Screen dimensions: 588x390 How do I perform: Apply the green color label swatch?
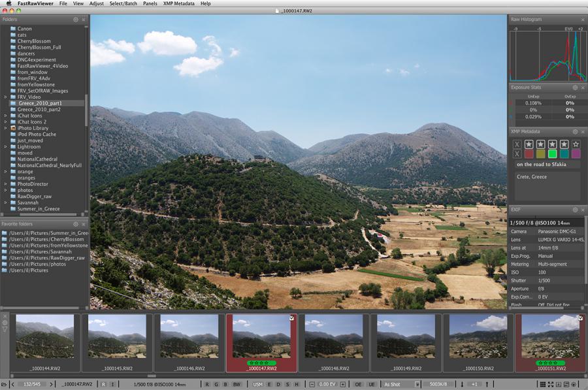click(551, 154)
